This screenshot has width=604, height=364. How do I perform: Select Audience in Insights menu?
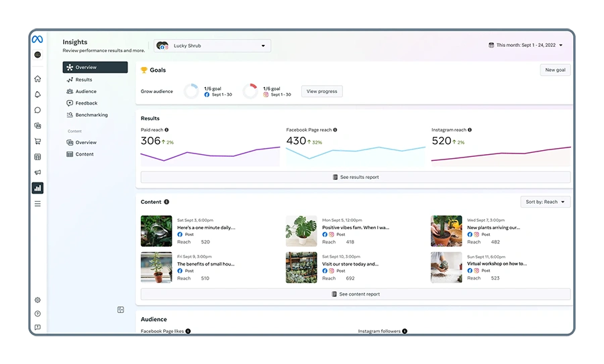pyautogui.click(x=86, y=91)
